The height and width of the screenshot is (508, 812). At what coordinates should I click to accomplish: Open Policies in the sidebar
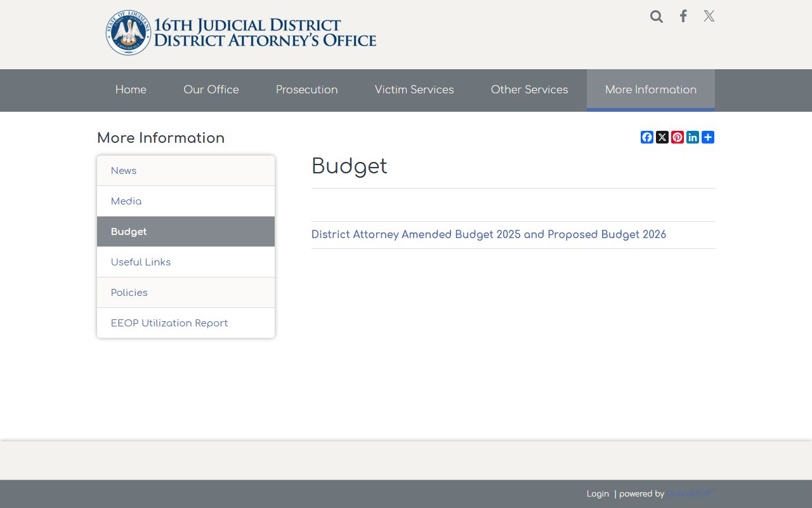point(186,293)
